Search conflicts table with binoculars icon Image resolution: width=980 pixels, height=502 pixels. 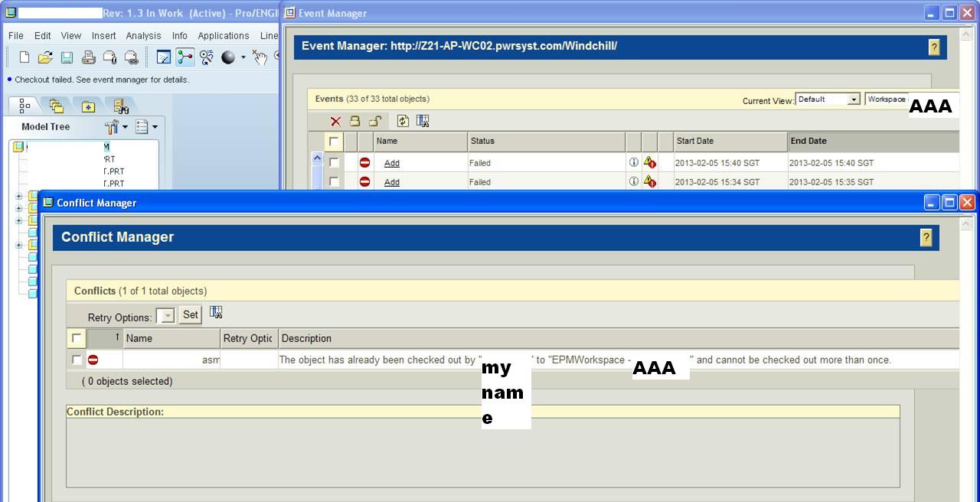pos(216,312)
